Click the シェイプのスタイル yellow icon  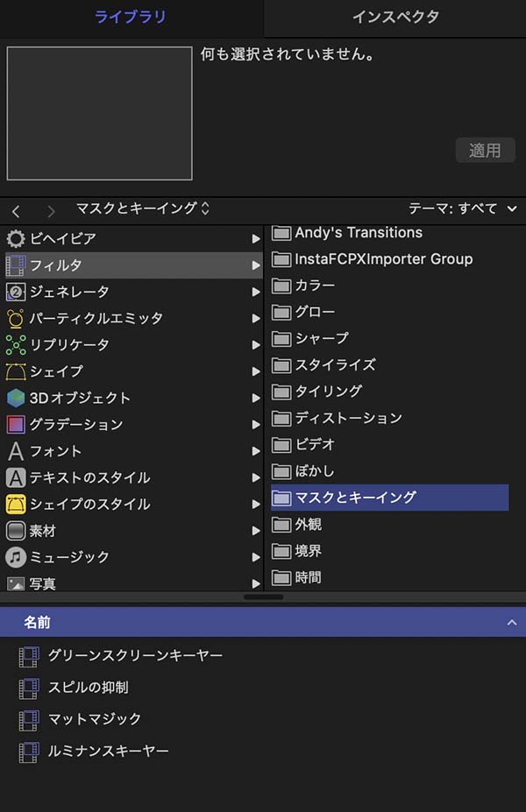(x=16, y=504)
